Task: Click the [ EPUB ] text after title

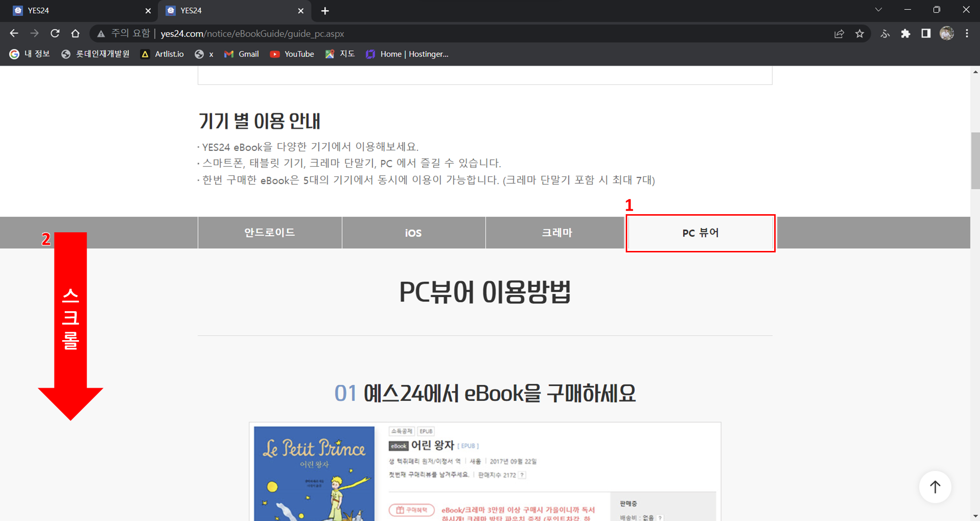Action: pyautogui.click(x=468, y=446)
